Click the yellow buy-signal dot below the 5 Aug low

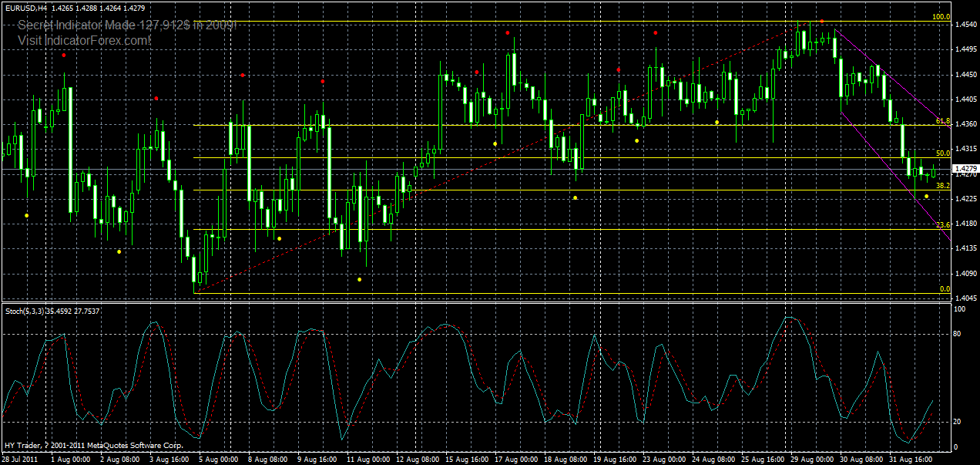tap(280, 238)
